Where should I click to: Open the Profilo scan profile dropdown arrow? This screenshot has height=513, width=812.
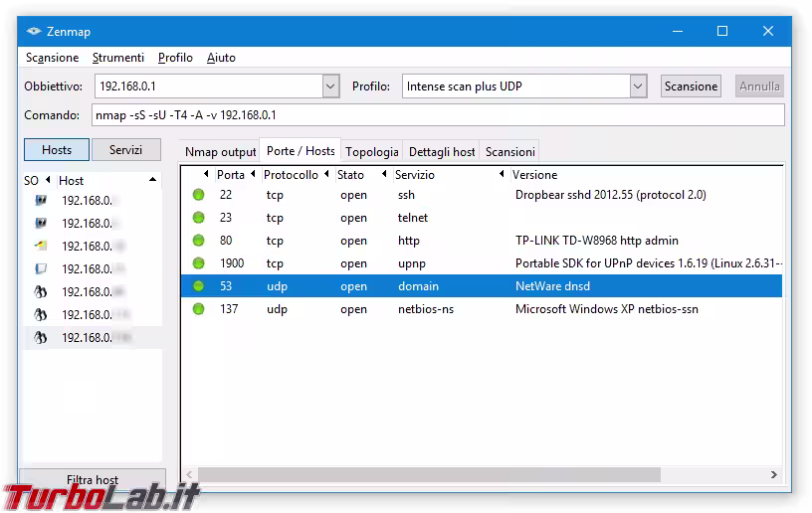[x=638, y=86]
